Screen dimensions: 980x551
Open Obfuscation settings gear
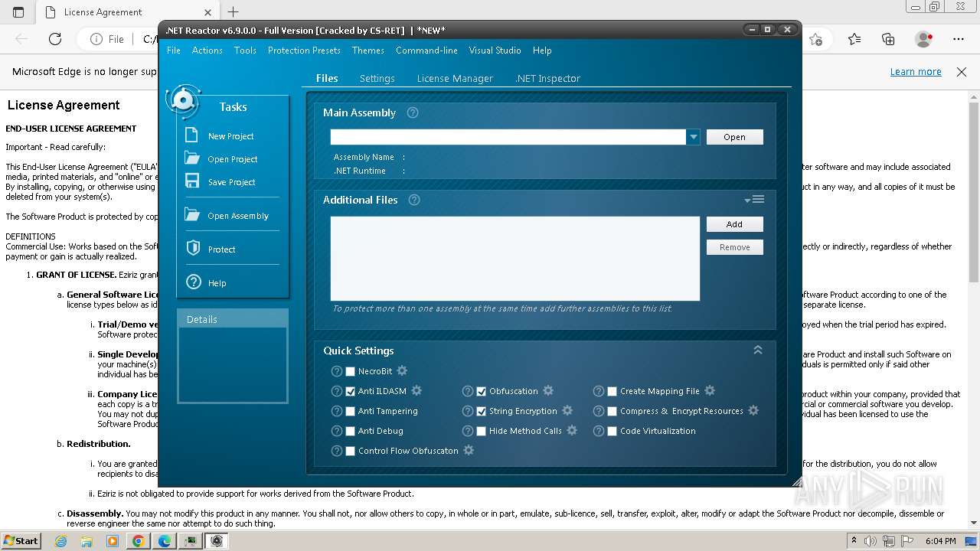pos(548,390)
